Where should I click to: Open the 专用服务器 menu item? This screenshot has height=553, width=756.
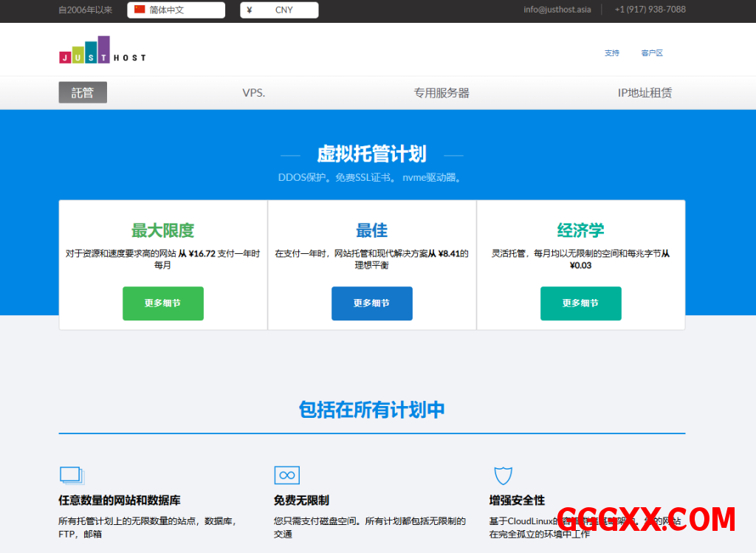[x=441, y=93]
